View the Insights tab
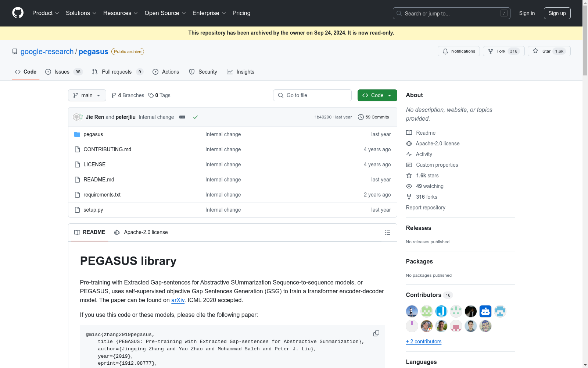 tap(241, 72)
